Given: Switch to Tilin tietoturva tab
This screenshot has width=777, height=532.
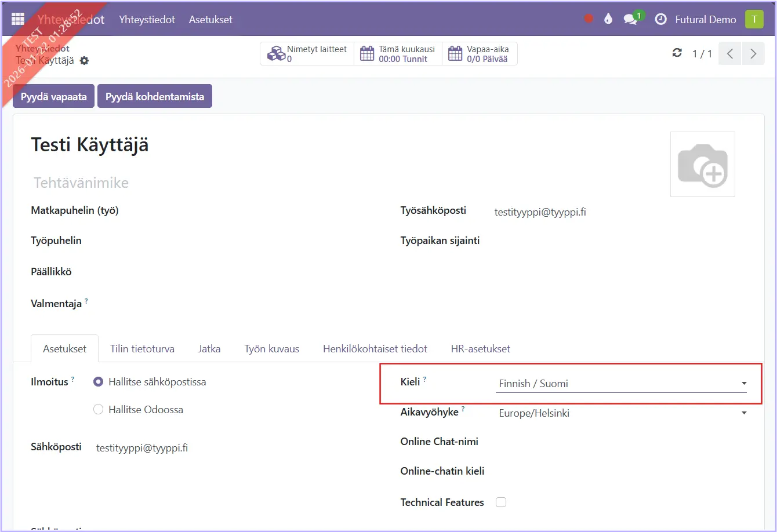Looking at the screenshot, I should [142, 349].
